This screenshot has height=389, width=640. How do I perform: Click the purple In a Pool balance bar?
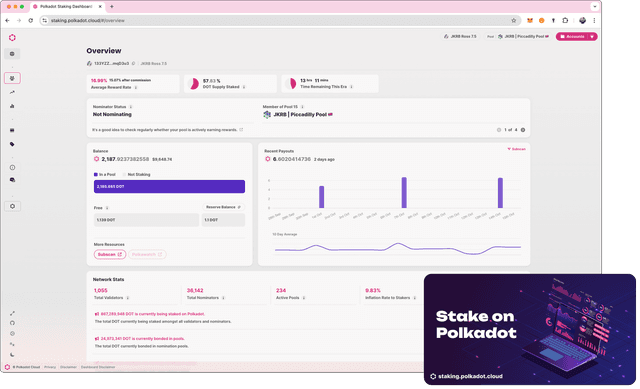[169, 187]
